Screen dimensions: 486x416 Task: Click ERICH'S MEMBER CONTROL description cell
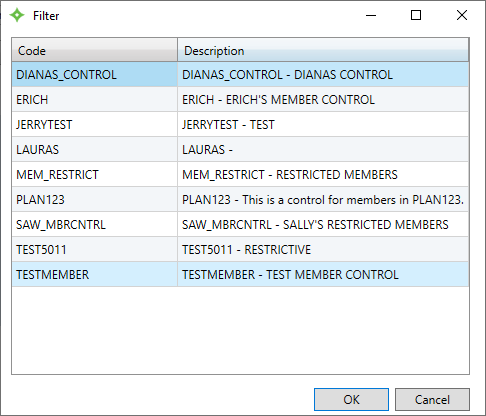pyautogui.click(x=323, y=100)
